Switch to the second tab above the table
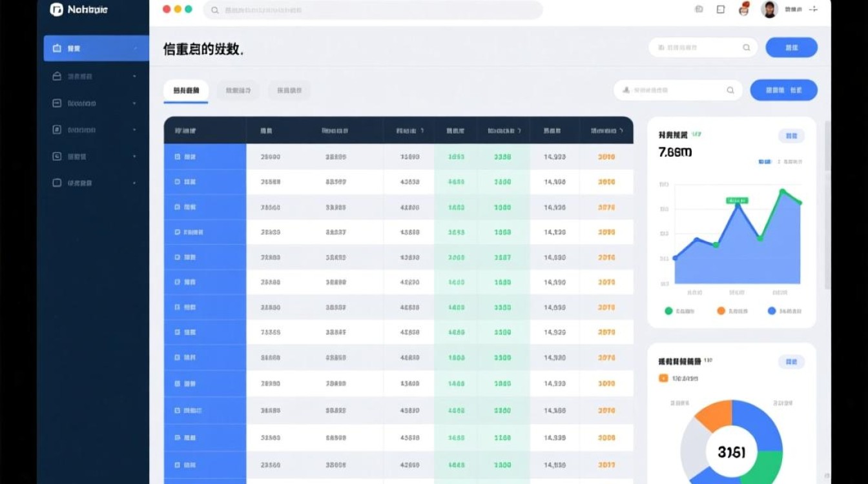The width and height of the screenshot is (868, 484). 238,91
